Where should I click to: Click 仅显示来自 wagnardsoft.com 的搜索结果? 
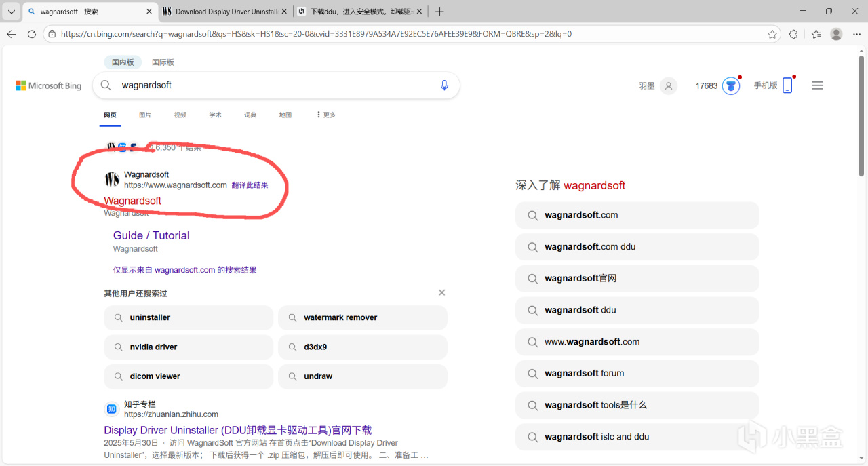(185, 270)
